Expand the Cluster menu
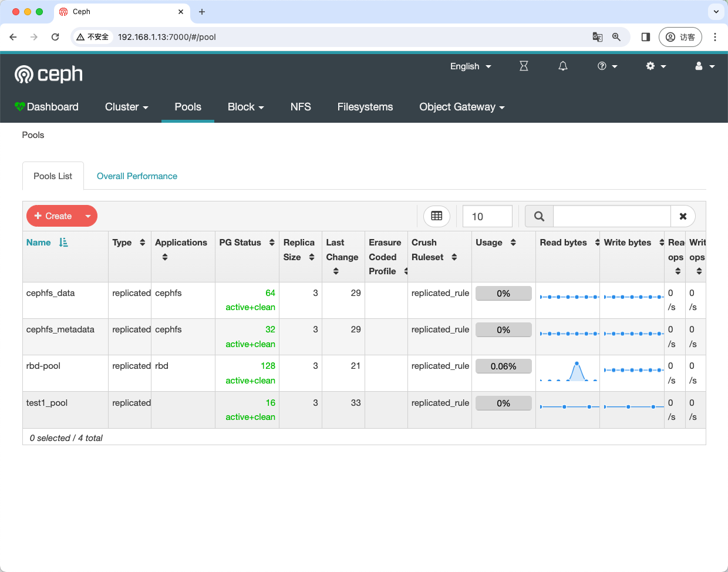 [127, 107]
